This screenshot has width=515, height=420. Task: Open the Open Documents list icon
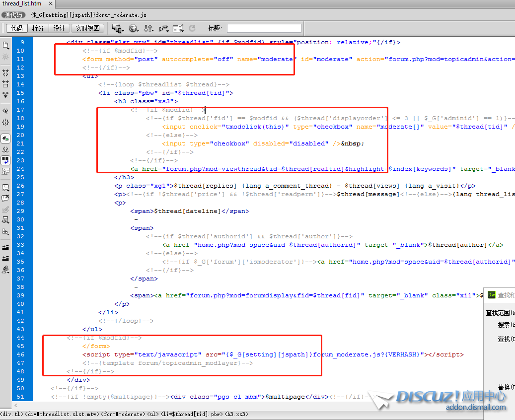pos(5,45)
